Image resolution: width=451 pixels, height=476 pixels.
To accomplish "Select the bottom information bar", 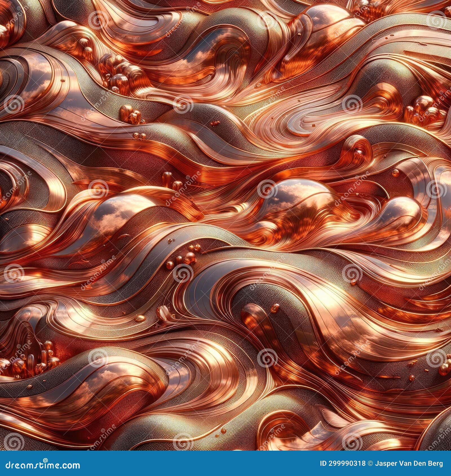I will click(x=225, y=463).
